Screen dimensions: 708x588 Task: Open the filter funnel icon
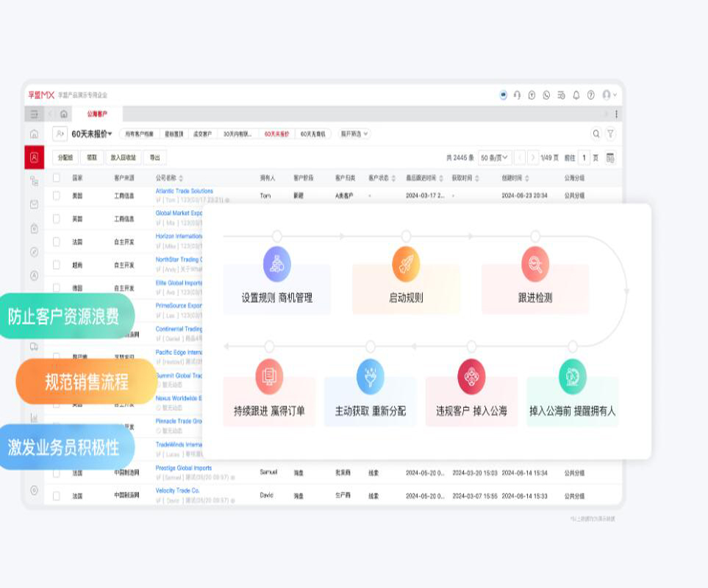point(610,134)
